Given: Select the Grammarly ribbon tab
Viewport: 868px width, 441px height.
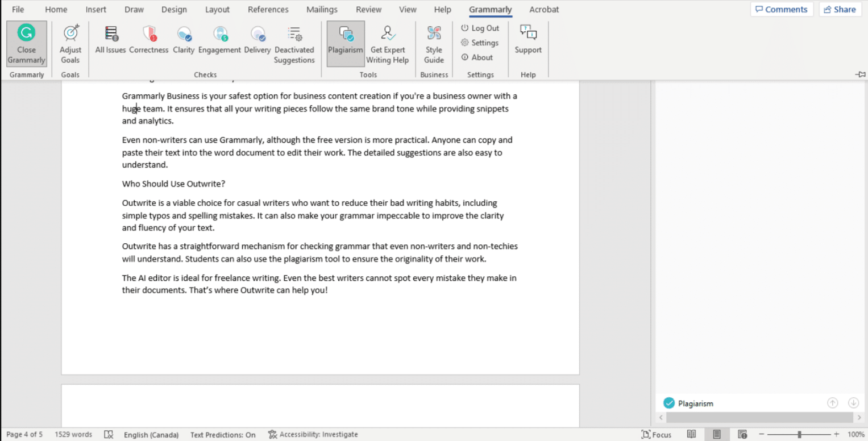Looking at the screenshot, I should tap(491, 9).
